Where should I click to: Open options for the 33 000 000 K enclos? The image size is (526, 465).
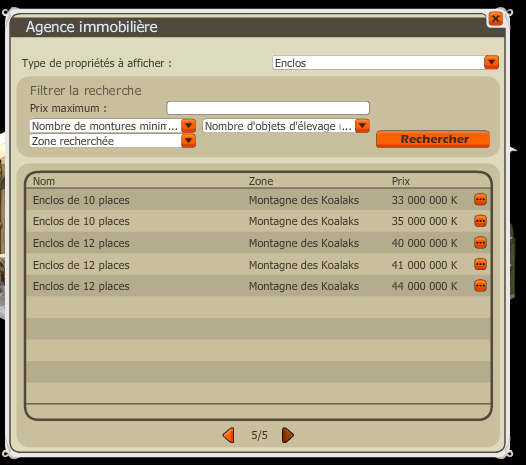pos(480,200)
